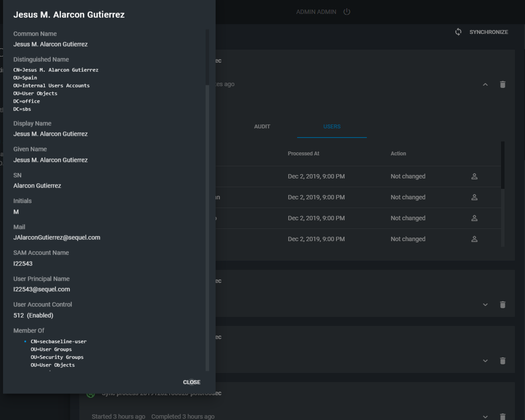This screenshot has height=420, width=525.
Task: Click the DC=office line
Action: [27, 101]
